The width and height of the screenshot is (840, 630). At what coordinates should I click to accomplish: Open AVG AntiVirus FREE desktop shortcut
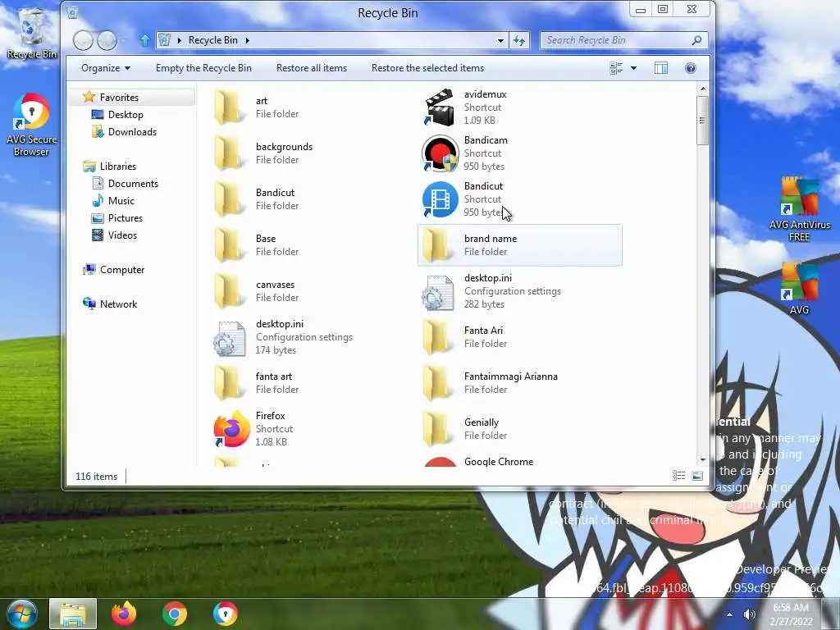click(799, 209)
